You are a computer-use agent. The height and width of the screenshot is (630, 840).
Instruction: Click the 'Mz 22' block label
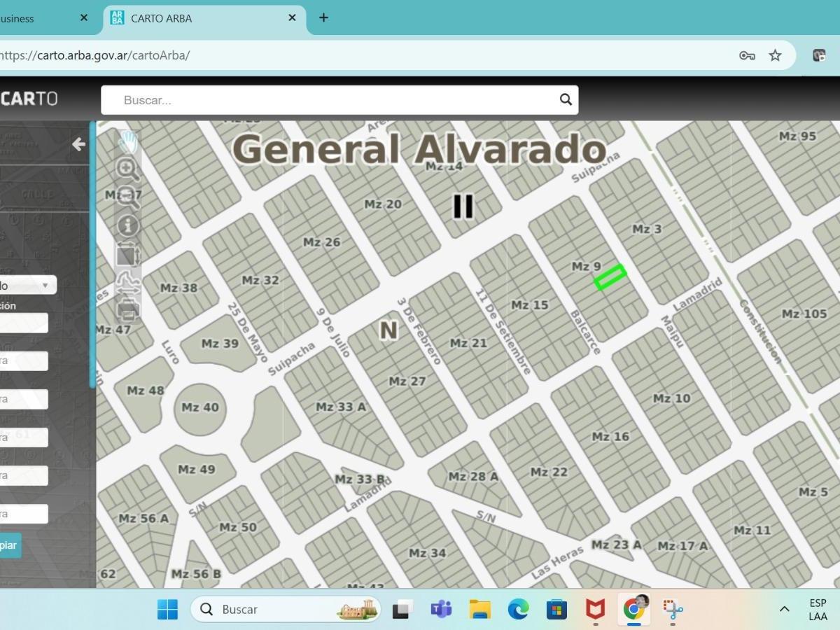tap(549, 472)
